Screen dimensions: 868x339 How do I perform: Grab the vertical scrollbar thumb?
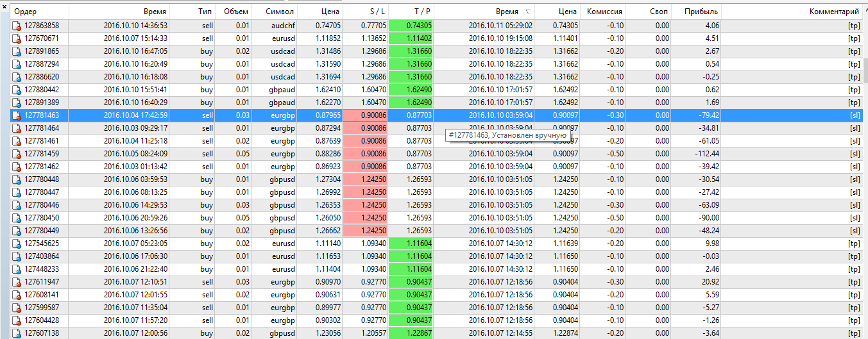click(x=865, y=70)
